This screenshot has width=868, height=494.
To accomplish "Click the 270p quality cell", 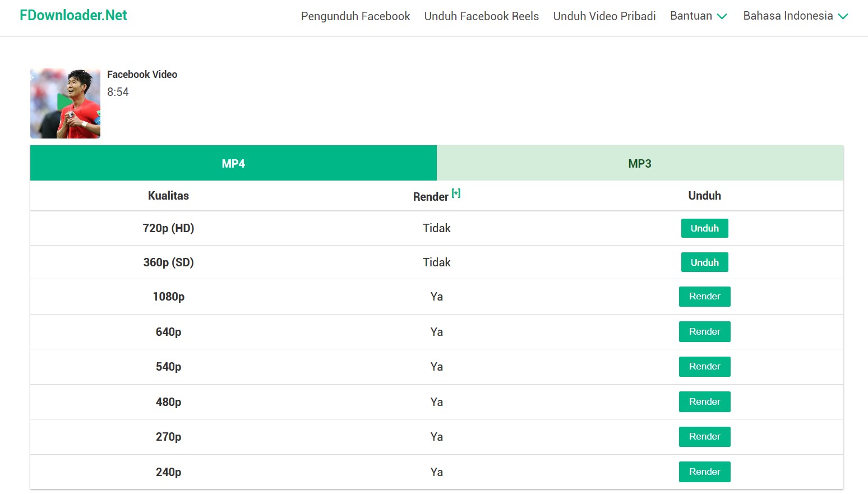I will point(168,437).
